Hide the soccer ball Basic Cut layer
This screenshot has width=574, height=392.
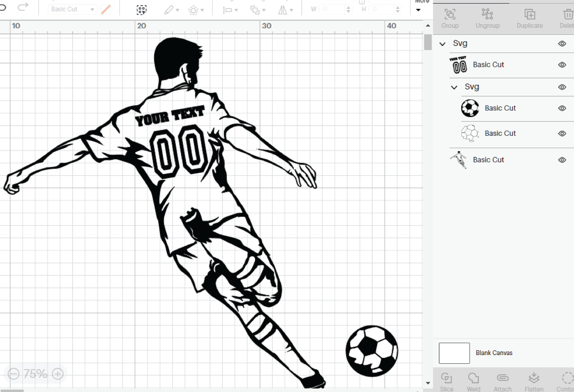pos(562,108)
